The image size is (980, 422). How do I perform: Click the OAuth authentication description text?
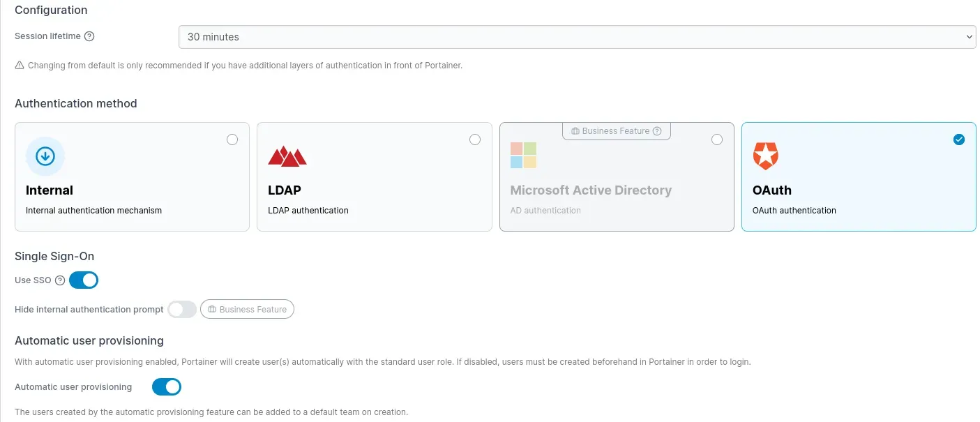point(794,211)
